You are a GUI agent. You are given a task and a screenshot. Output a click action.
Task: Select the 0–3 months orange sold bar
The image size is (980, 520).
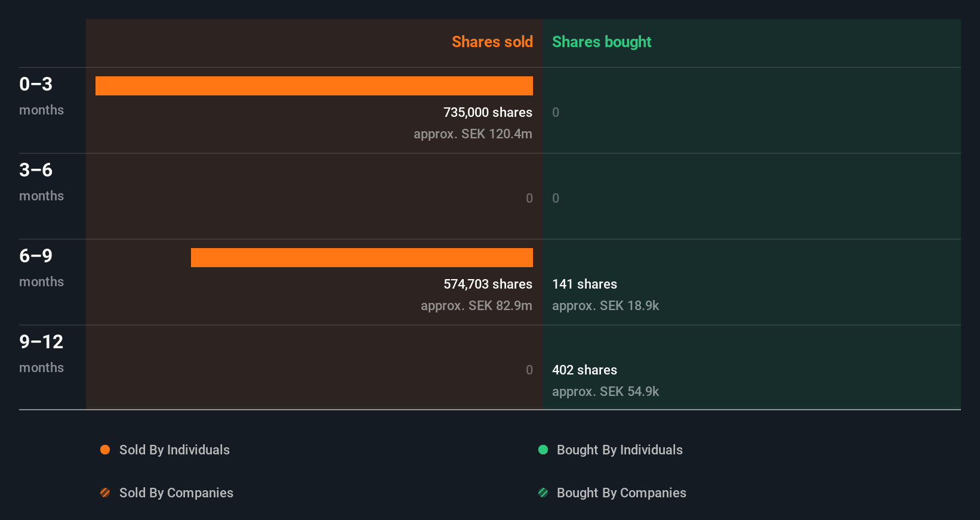pos(314,86)
